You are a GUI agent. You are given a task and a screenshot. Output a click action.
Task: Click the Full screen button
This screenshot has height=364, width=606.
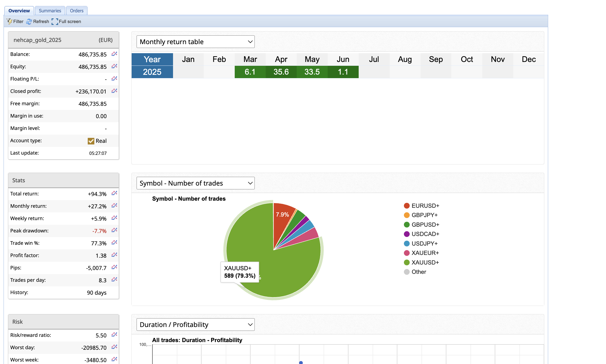point(66,21)
